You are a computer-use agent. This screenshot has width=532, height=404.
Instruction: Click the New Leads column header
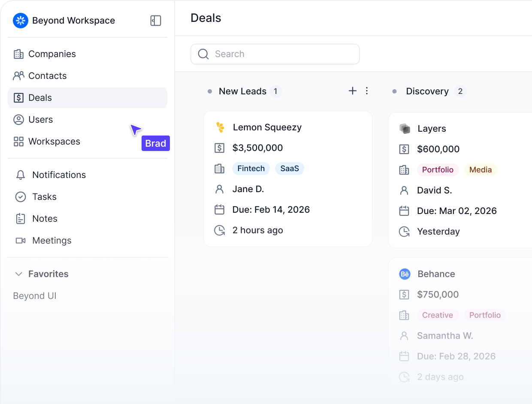tap(242, 91)
